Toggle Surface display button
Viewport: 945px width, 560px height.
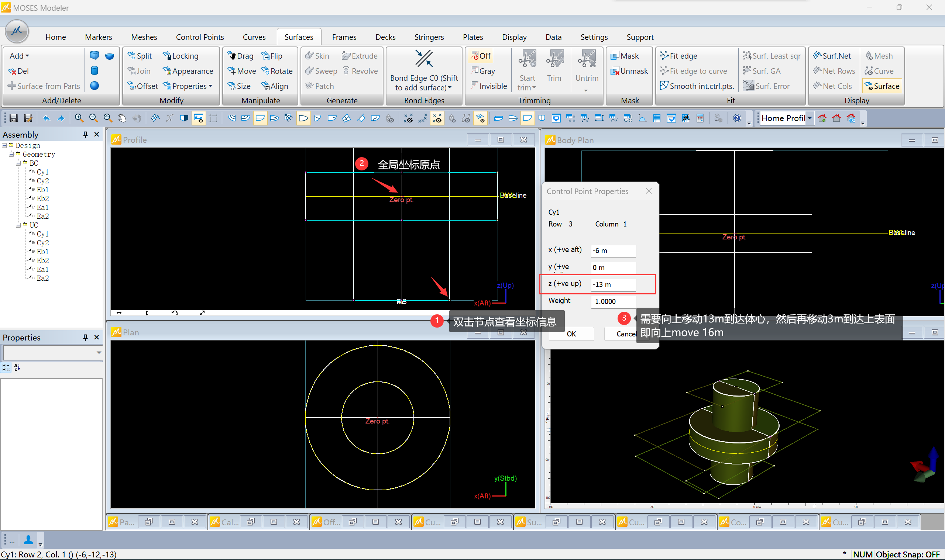coord(882,86)
